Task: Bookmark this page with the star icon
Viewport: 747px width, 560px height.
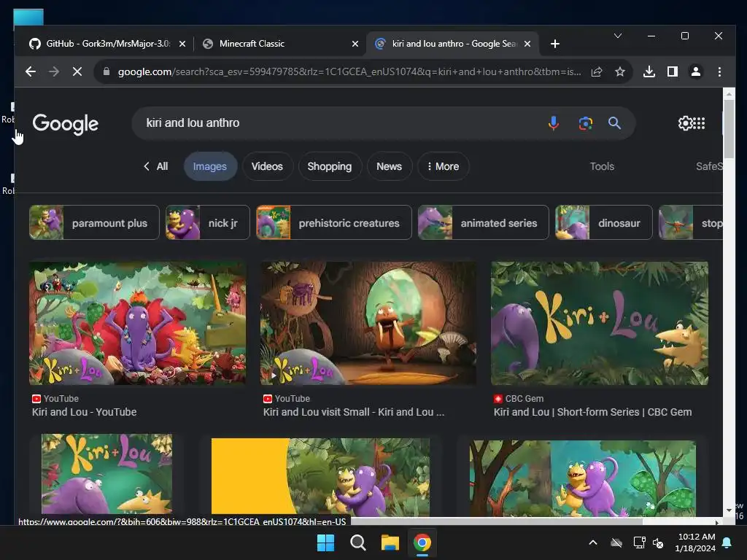Action: pos(620,71)
